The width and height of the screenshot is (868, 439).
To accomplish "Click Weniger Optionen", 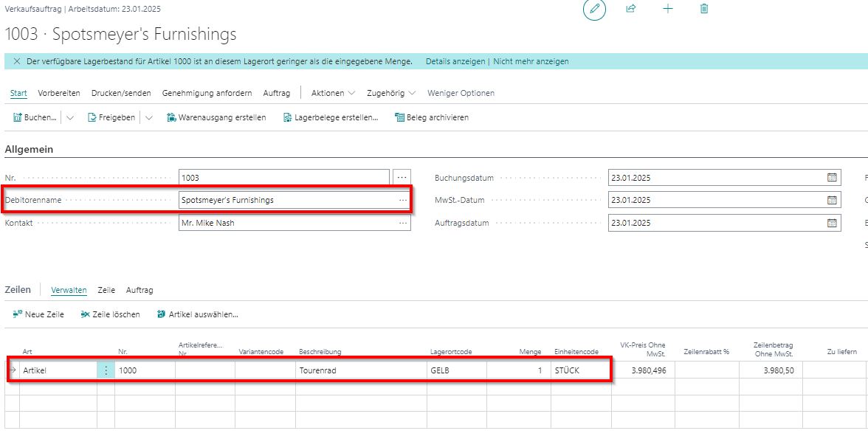I will coord(461,93).
